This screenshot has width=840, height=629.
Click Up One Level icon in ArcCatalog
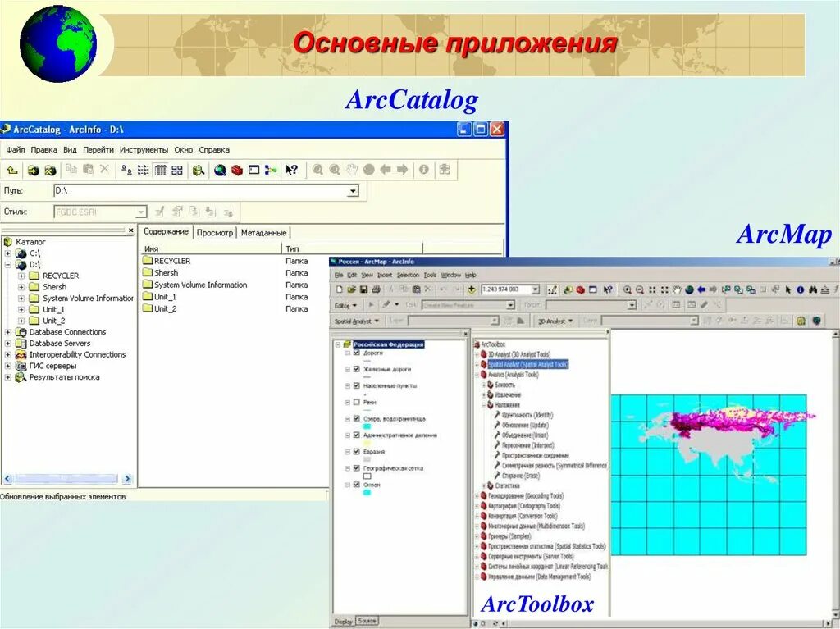[x=11, y=170]
